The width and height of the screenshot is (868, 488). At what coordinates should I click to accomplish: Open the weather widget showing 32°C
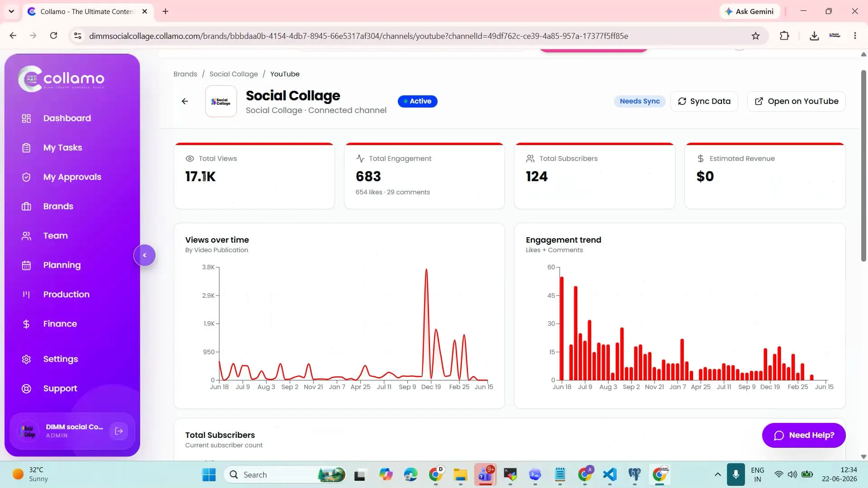tap(31, 474)
